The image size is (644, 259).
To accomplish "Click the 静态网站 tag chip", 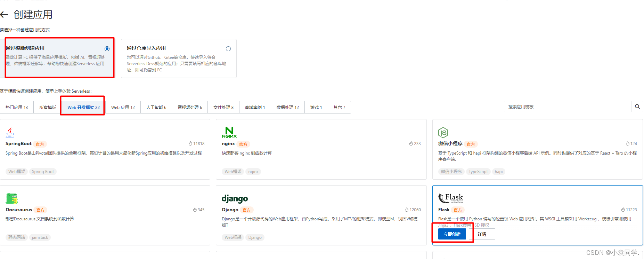I will coord(17,237).
